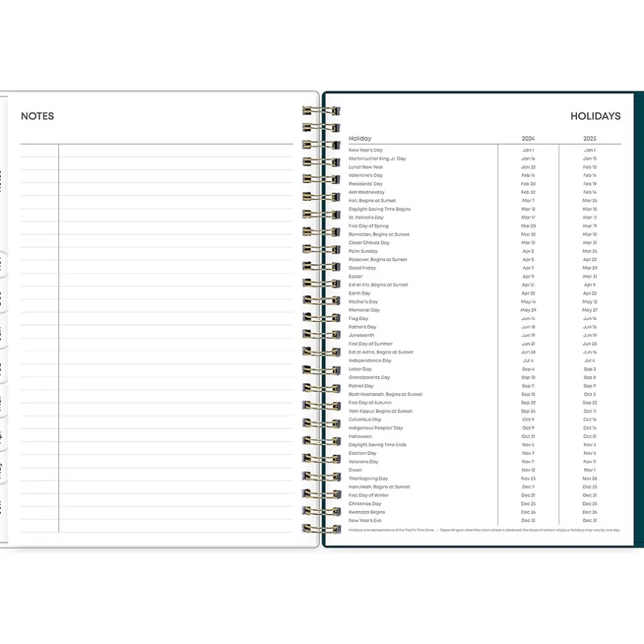This screenshot has height=644, width=644.
Task: Click the New Year's Eve row label
Action: click(x=364, y=521)
